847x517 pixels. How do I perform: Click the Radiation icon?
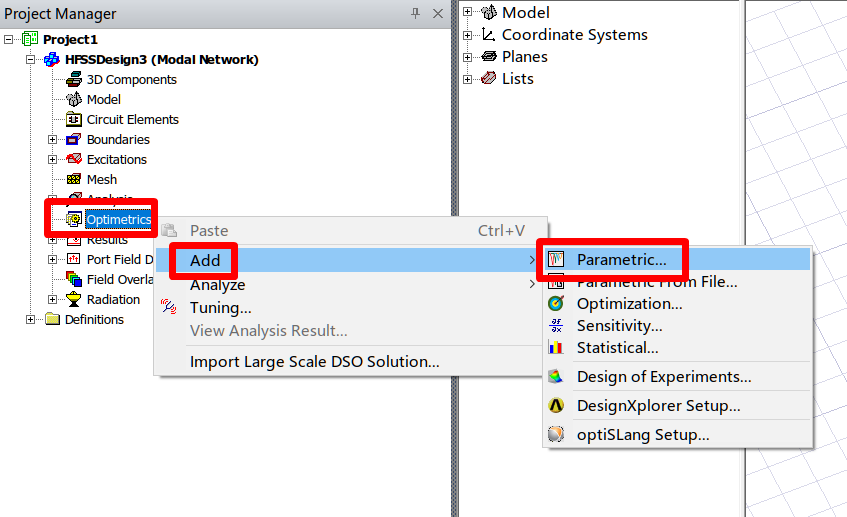pos(74,299)
